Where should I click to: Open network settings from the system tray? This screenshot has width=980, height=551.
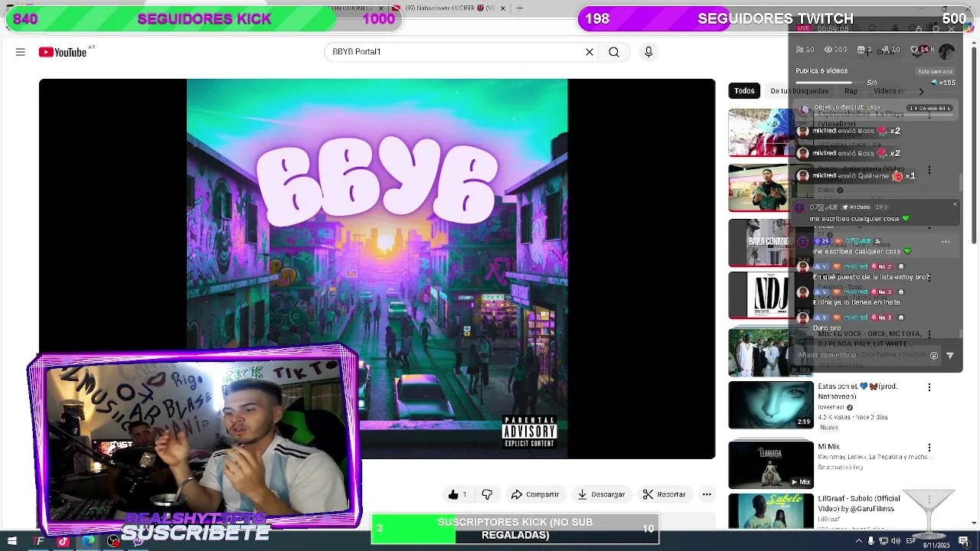click(884, 541)
